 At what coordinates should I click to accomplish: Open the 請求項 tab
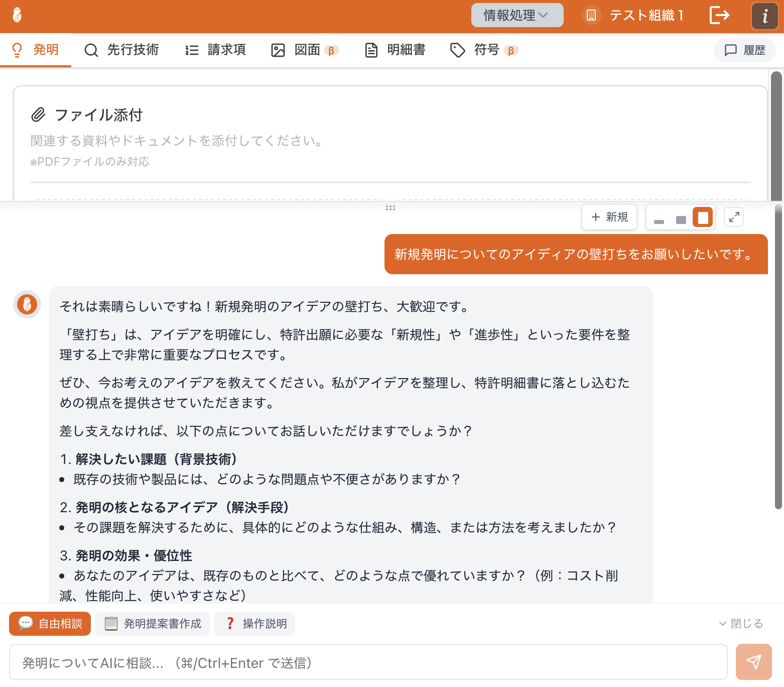[216, 50]
